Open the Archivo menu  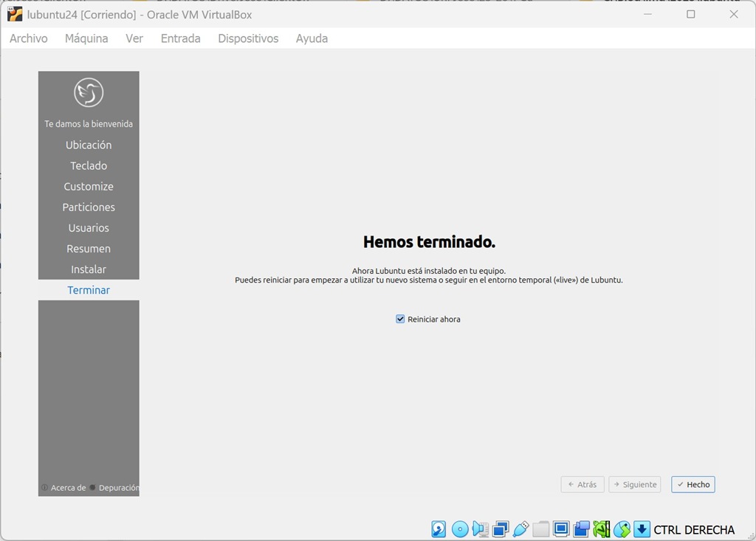28,38
